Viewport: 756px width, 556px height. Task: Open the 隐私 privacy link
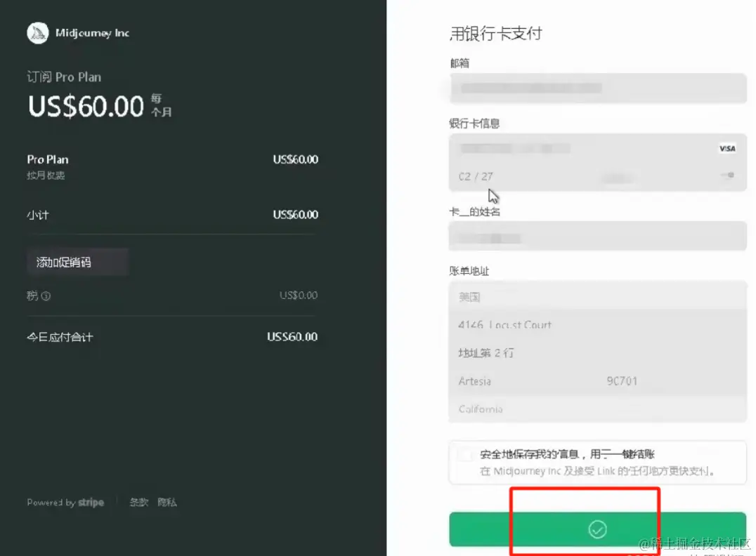pyautogui.click(x=167, y=503)
